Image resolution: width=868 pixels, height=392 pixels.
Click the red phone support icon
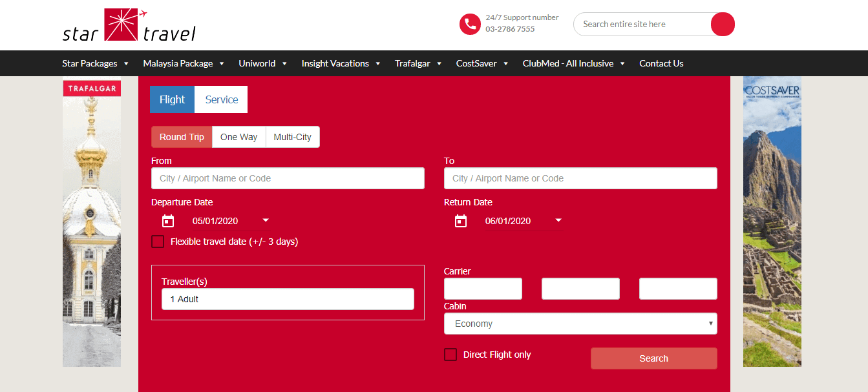[x=470, y=25]
